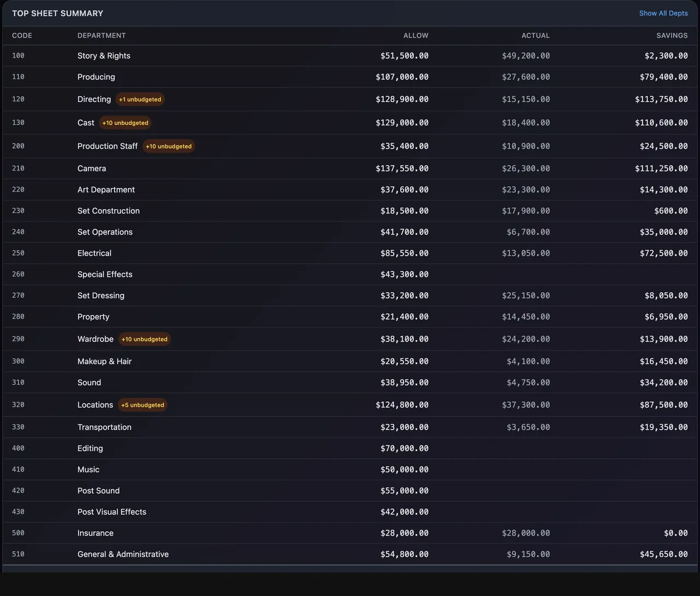Select Special Effects department
Viewport: 700px width, 596px height.
[x=105, y=275]
